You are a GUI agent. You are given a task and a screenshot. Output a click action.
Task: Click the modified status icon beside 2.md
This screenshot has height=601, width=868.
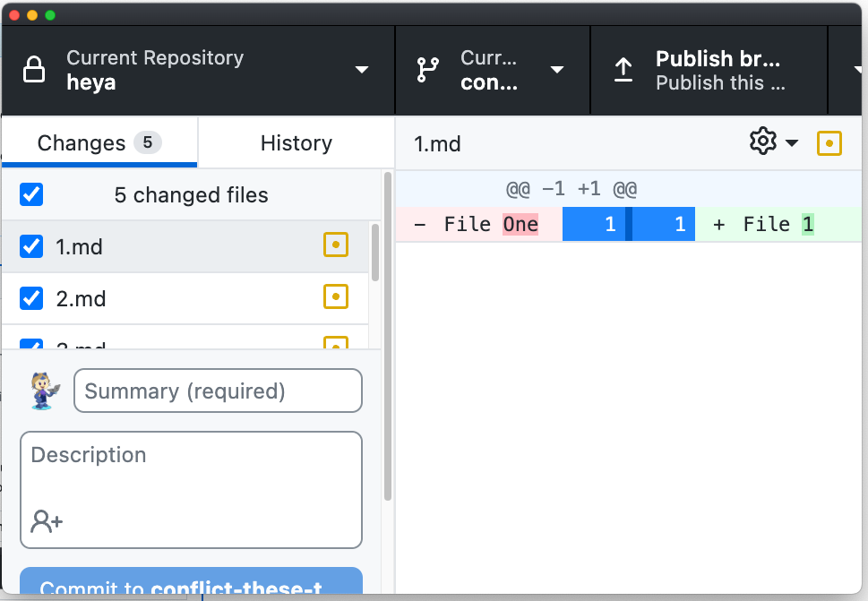click(336, 296)
